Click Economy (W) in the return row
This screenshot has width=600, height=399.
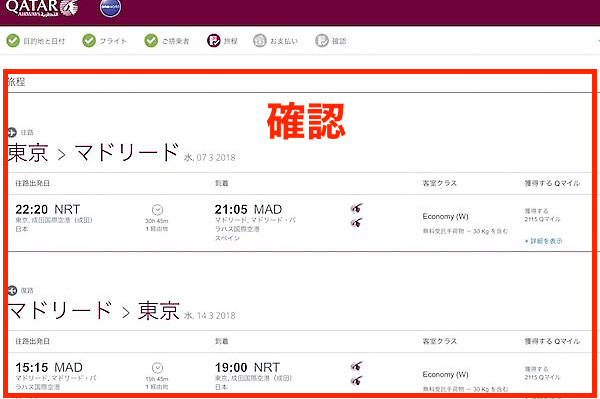click(x=445, y=375)
